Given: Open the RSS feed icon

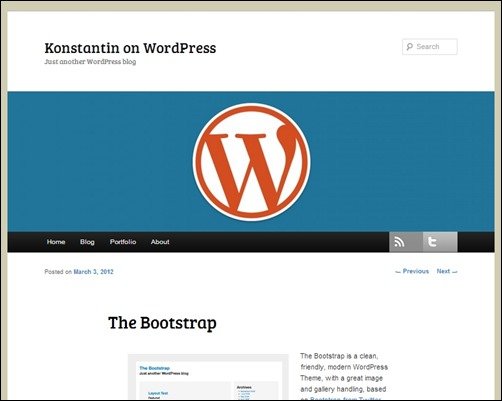Looking at the screenshot, I should click(406, 242).
